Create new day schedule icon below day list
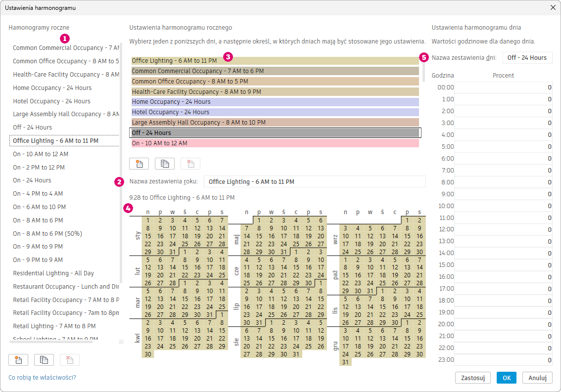The height and width of the screenshot is (392, 561). [139, 164]
